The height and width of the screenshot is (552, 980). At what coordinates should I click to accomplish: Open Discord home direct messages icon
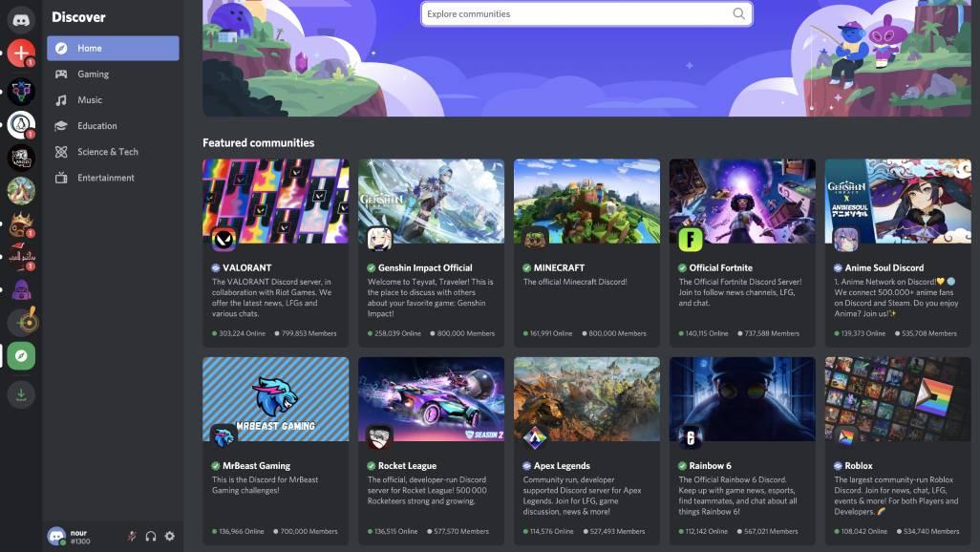coord(21,20)
